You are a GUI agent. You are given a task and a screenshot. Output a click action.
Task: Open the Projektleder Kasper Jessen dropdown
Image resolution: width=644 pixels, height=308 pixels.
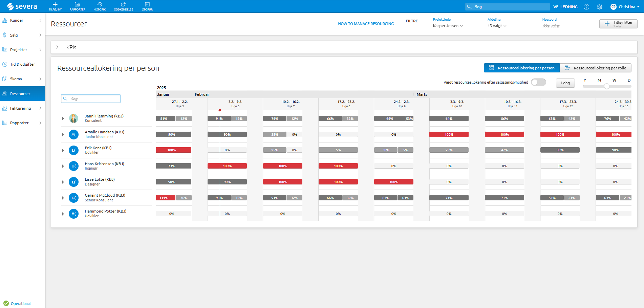tap(448, 26)
